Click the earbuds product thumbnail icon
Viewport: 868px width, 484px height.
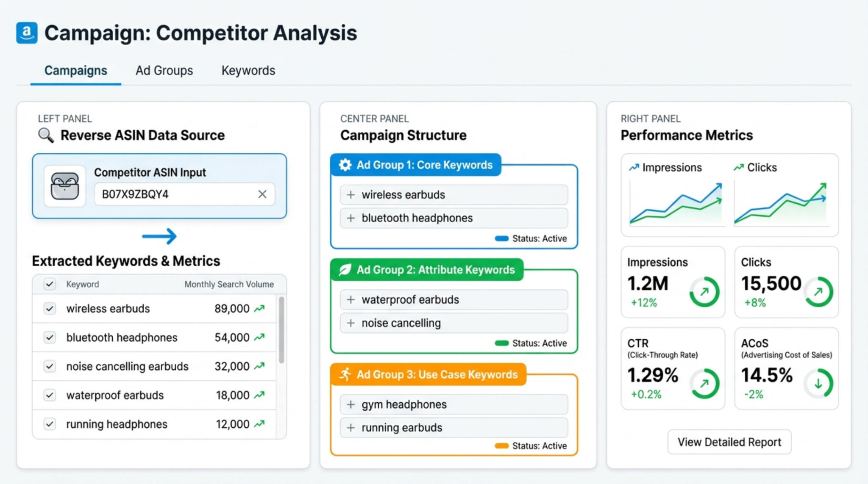(64, 186)
